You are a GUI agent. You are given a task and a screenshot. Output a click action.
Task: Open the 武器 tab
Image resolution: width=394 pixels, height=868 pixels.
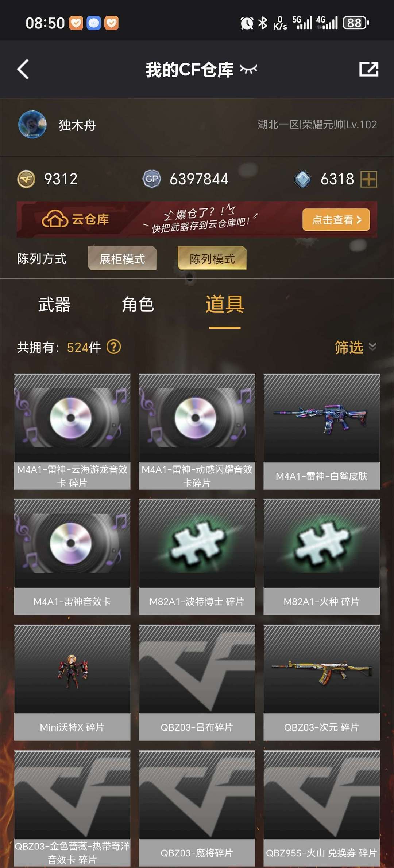(x=54, y=304)
